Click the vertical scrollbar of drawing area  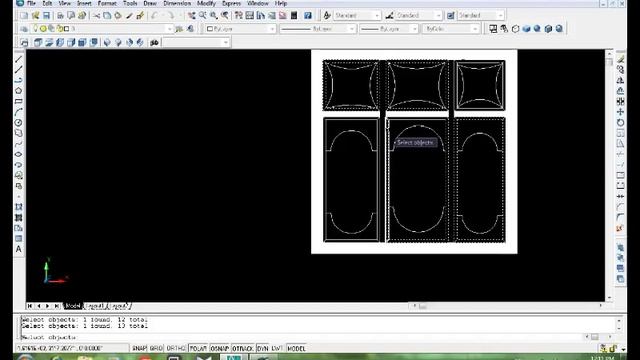(609, 176)
